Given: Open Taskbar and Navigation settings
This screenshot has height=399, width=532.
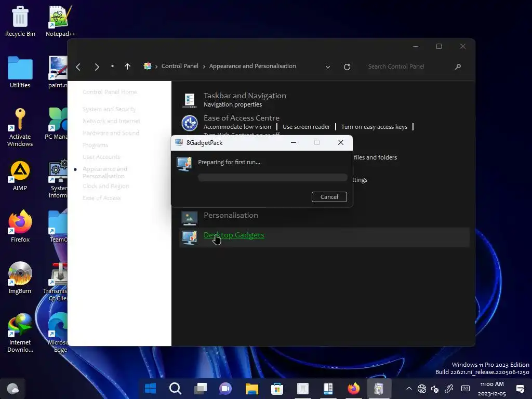Looking at the screenshot, I should 245,96.
